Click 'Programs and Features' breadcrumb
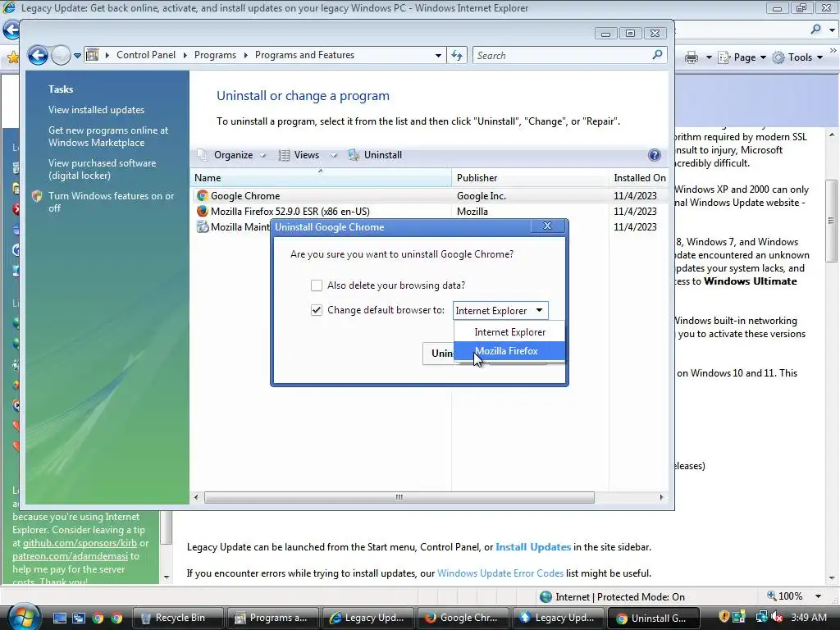This screenshot has height=630, width=840. 304,55
